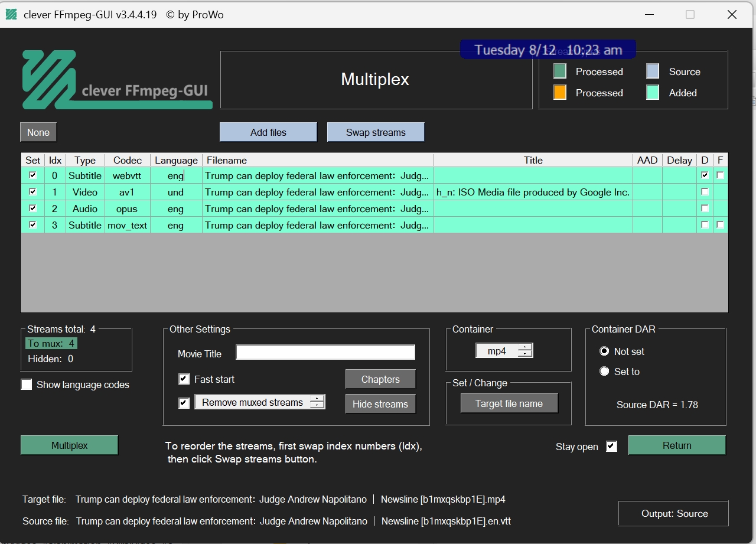Image resolution: width=756 pixels, height=544 pixels.
Task: Click the Source legend color box
Action: coord(653,71)
